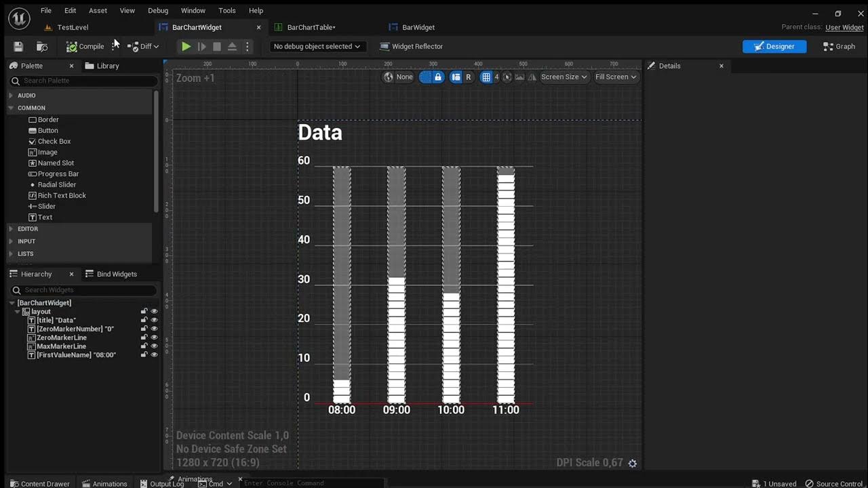
Task: Click the frame skip button
Action: point(202,46)
